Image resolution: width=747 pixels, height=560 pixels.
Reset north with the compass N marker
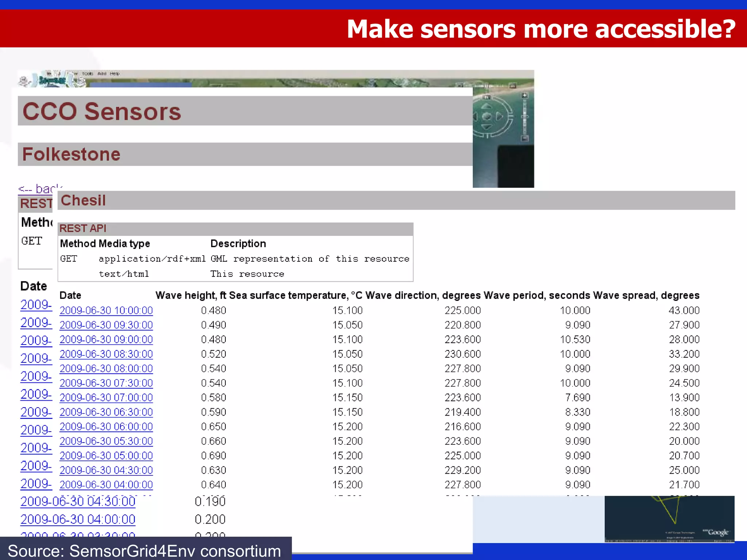(x=487, y=97)
